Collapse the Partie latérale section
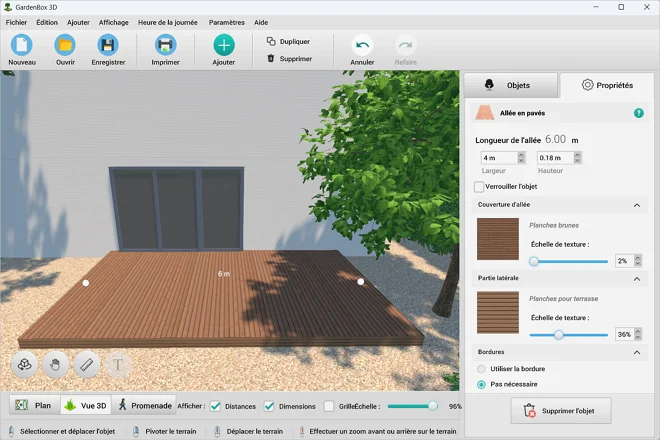 click(637, 279)
